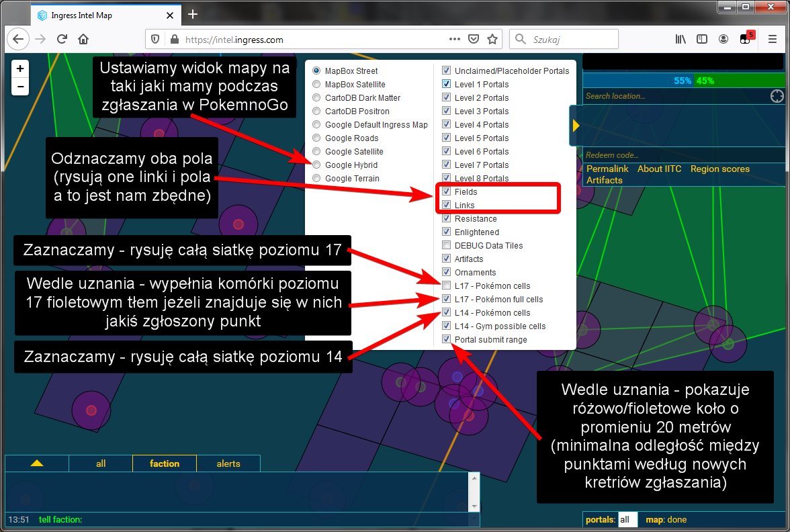The height and width of the screenshot is (532, 790).
Task: Click the Search location field
Action: click(x=676, y=95)
